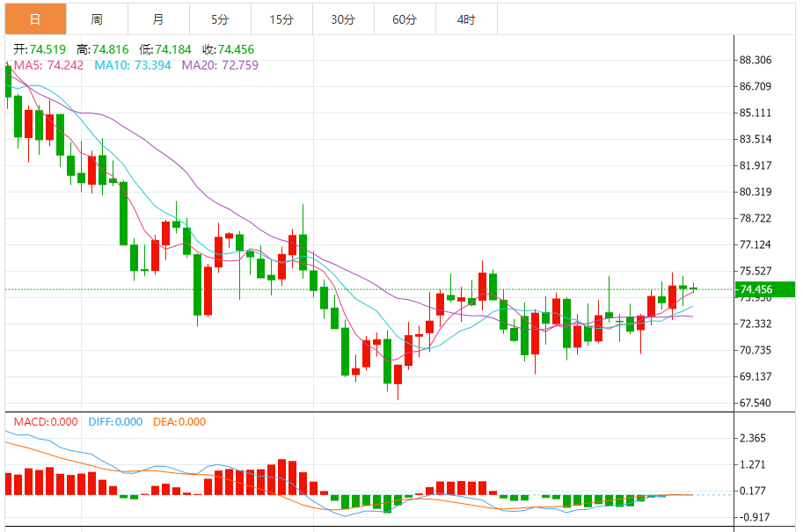Click the low price 低:74.184

point(164,49)
